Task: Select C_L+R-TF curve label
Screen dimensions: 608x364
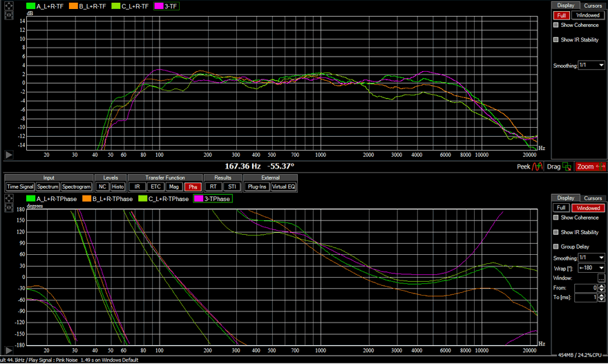Action: [135, 6]
